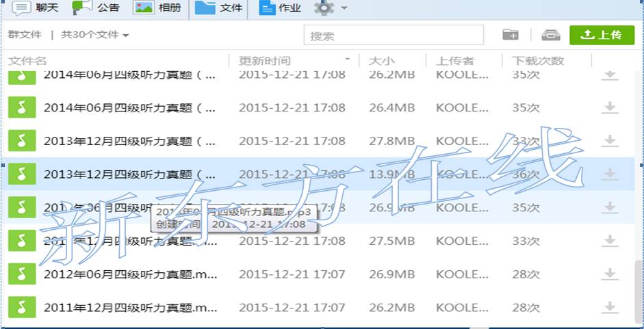
Task: Download the 27.5MB file via arrow icon
Action: click(x=610, y=241)
